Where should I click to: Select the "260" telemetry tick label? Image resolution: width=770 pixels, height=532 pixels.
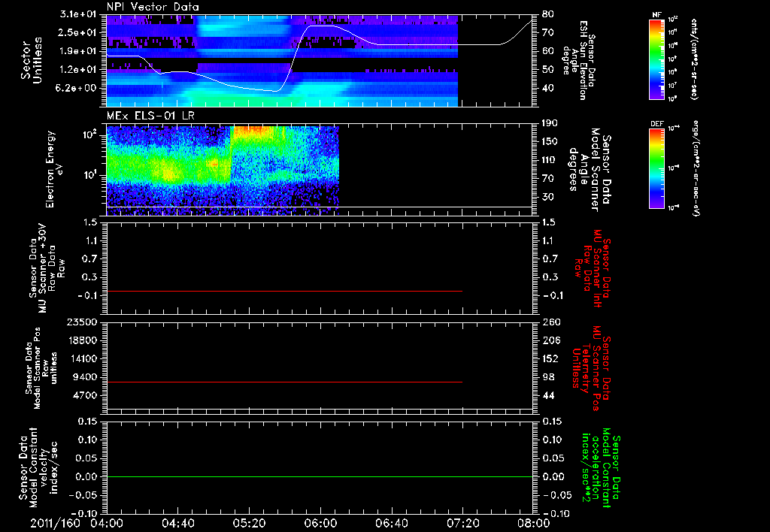pyautogui.click(x=551, y=322)
